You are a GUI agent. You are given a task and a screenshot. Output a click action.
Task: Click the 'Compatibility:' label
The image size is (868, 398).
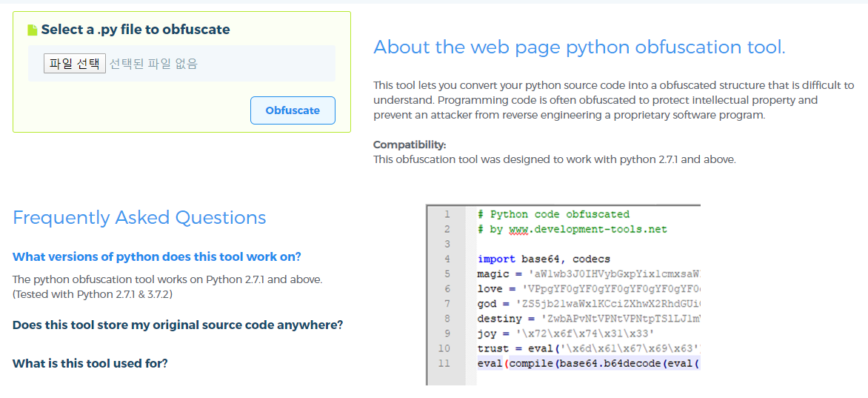pos(410,145)
